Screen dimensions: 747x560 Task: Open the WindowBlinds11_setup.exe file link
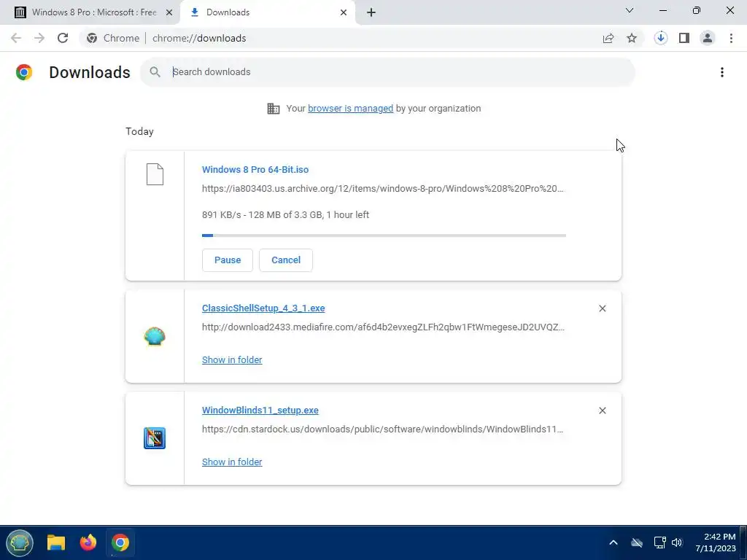(x=260, y=410)
